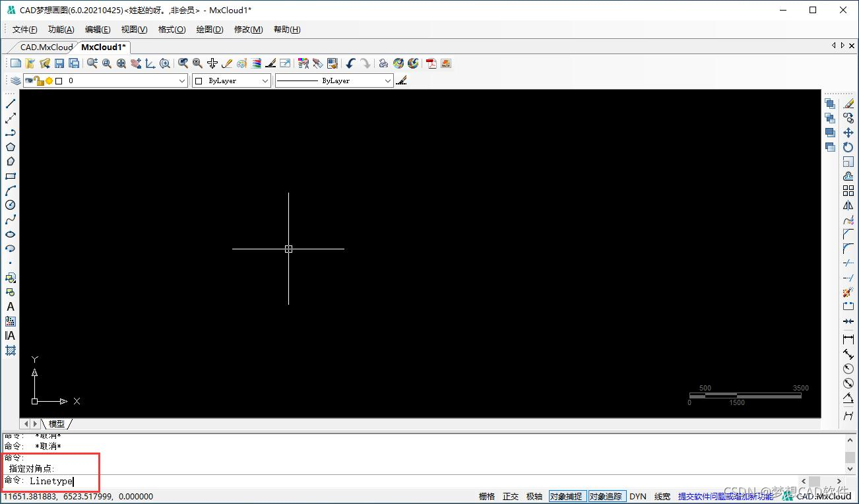The height and width of the screenshot is (504, 859).
Task: Select the Rectangle drawing tool
Action: pyautogui.click(x=11, y=176)
